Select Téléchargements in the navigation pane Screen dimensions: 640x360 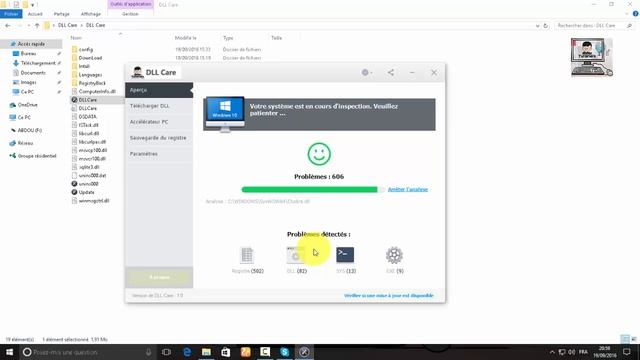tap(38, 63)
